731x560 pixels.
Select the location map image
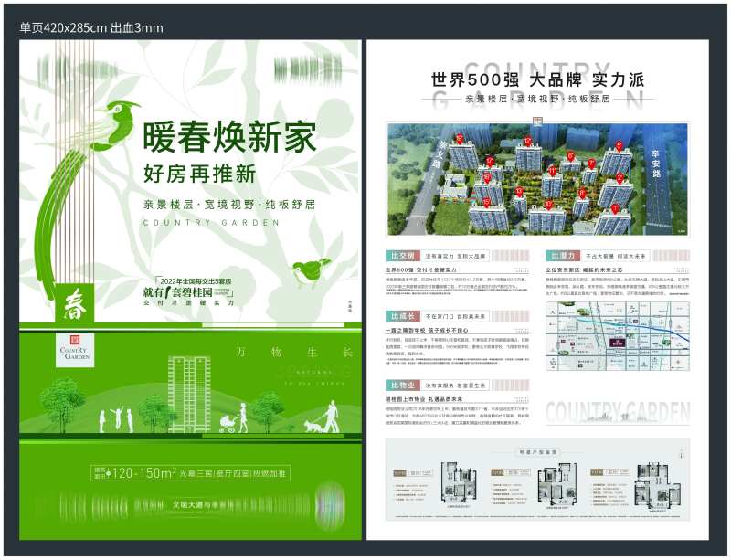tap(618, 336)
